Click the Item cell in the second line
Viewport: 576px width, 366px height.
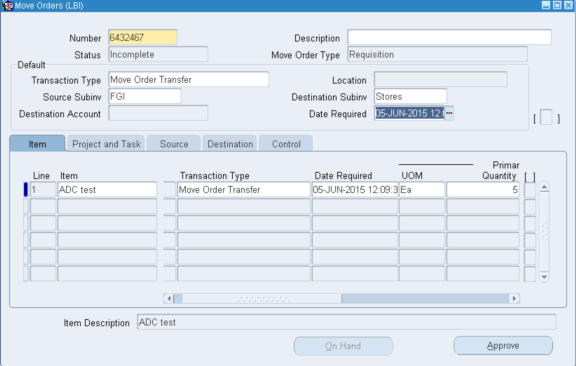pos(107,207)
